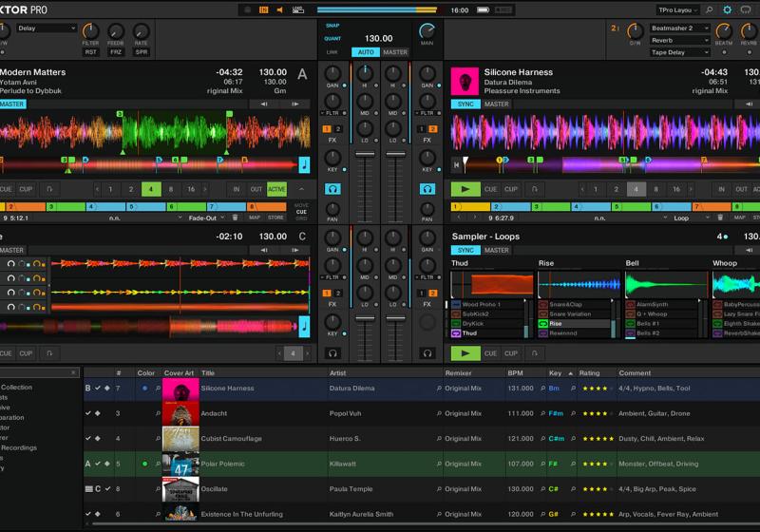Image resolution: width=760 pixels, height=532 pixels.
Task: Open the Delay effect dropdown in FX unit 1
Action: [x=47, y=28]
